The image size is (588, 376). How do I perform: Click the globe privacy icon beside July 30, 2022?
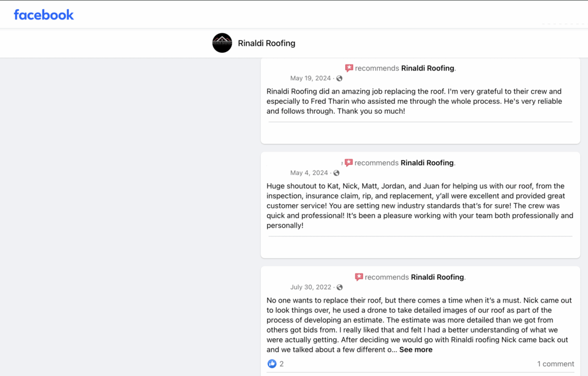click(339, 287)
